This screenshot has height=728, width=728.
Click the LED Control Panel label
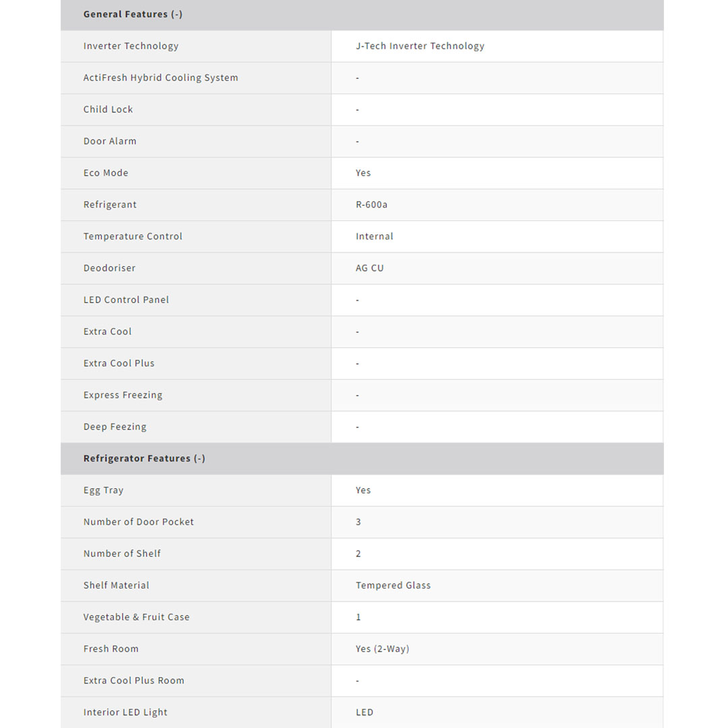(x=126, y=299)
